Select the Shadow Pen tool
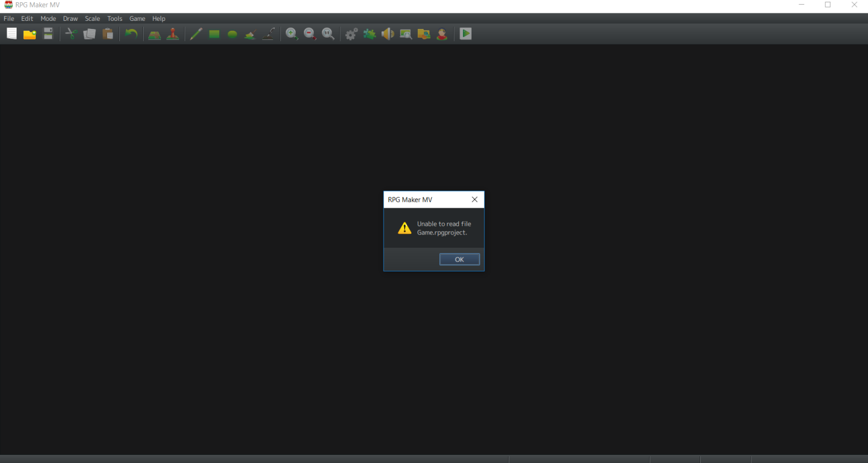868x463 pixels. [268, 34]
